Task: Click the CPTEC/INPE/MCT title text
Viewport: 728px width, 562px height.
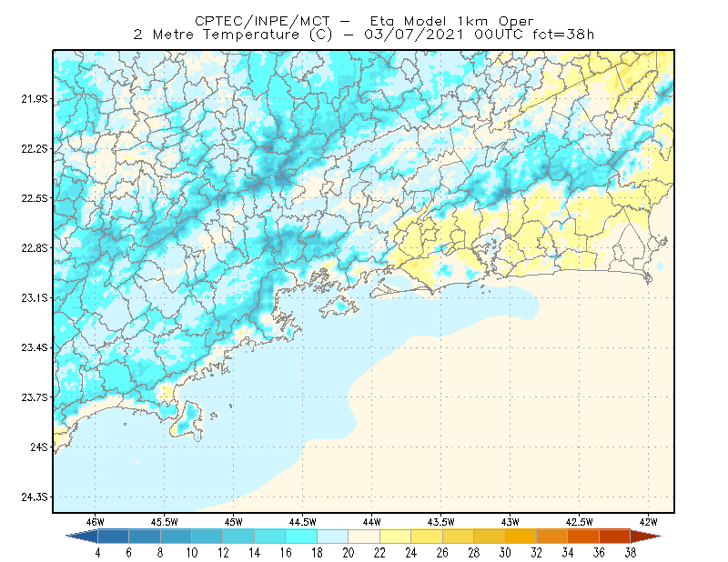Action: (262, 21)
